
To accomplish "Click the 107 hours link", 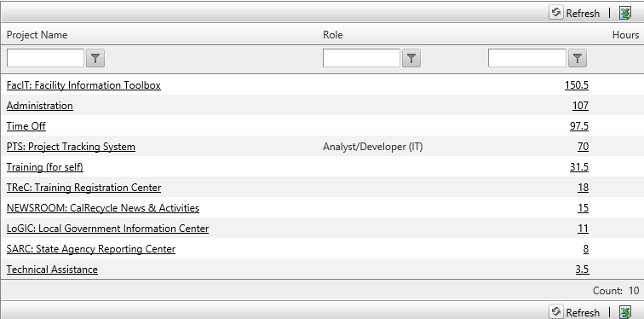I will point(580,106).
